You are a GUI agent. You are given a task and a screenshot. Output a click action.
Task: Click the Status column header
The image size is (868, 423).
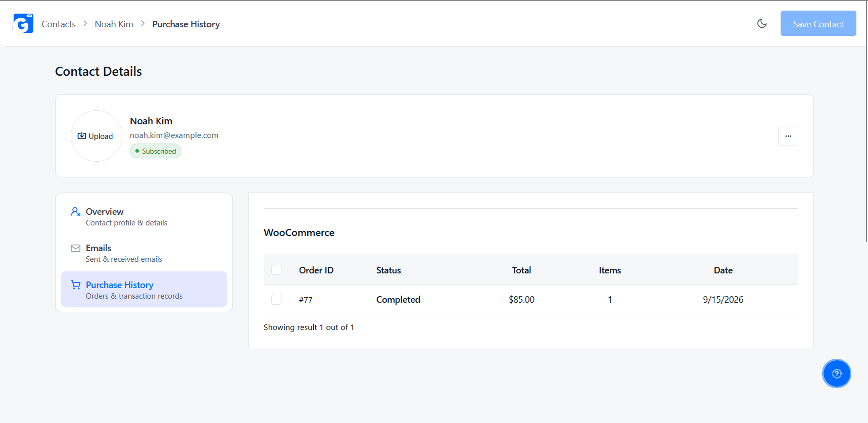tap(389, 270)
